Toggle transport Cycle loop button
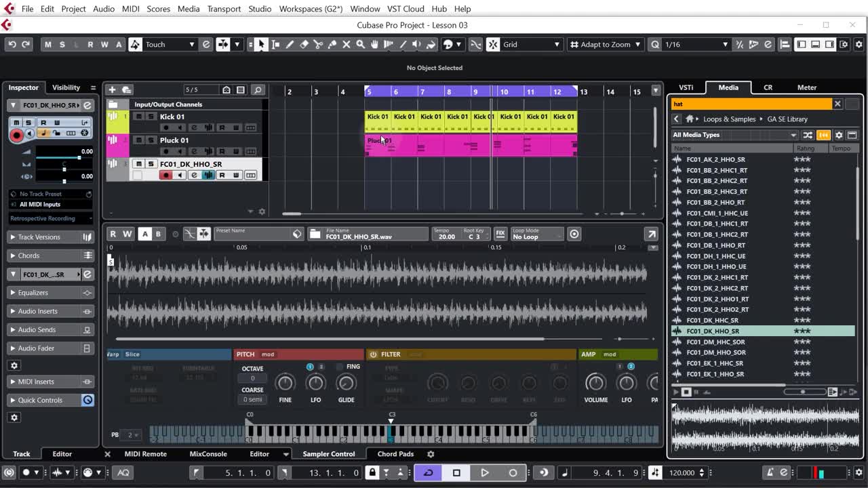868x488 pixels. point(428,472)
